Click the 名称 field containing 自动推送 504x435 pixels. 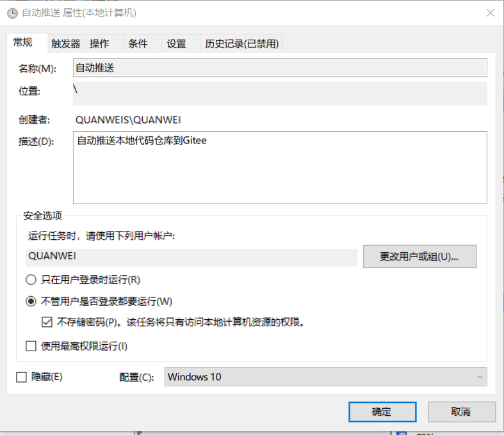point(280,68)
